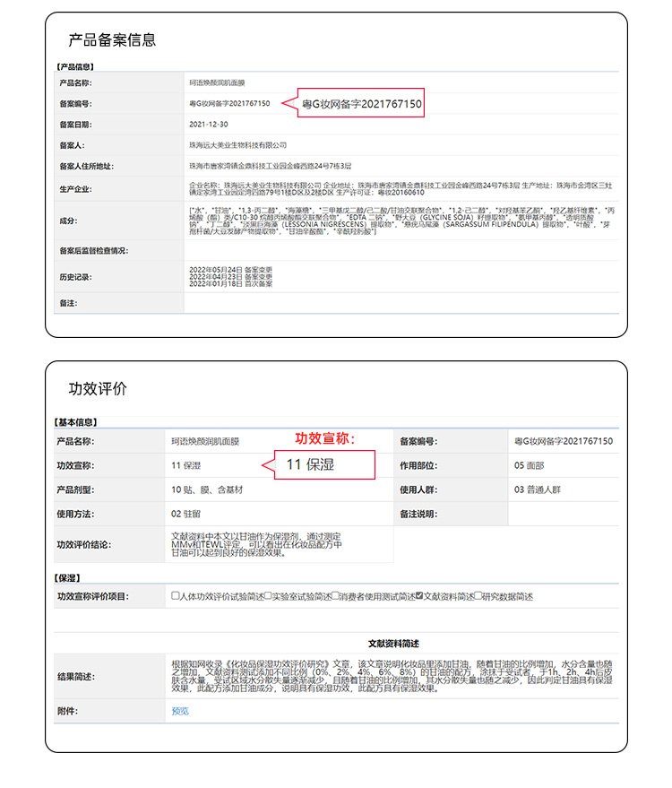672x788 pixels.
Task: Click 备案编号 value in 基本信息 table
Action: [x=564, y=441]
